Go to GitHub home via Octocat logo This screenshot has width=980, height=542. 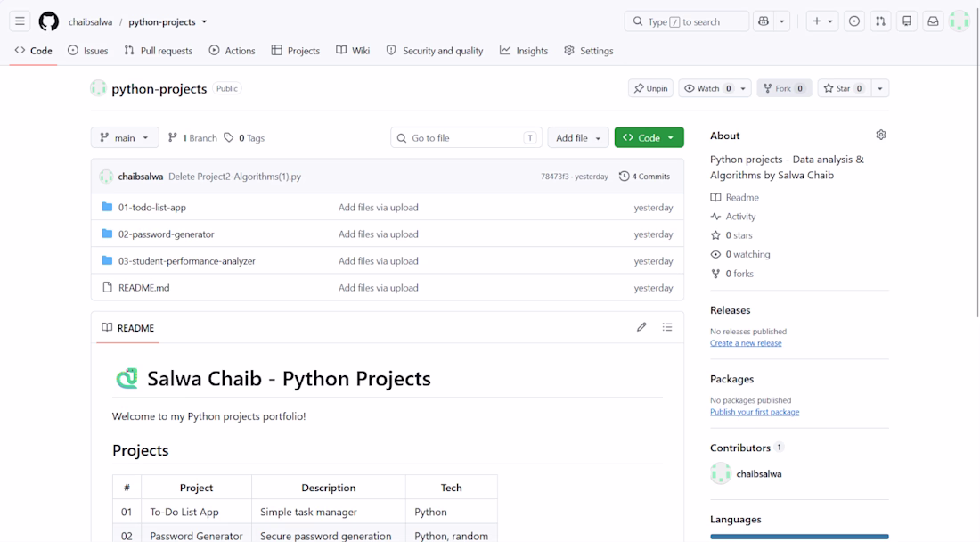pyautogui.click(x=49, y=21)
